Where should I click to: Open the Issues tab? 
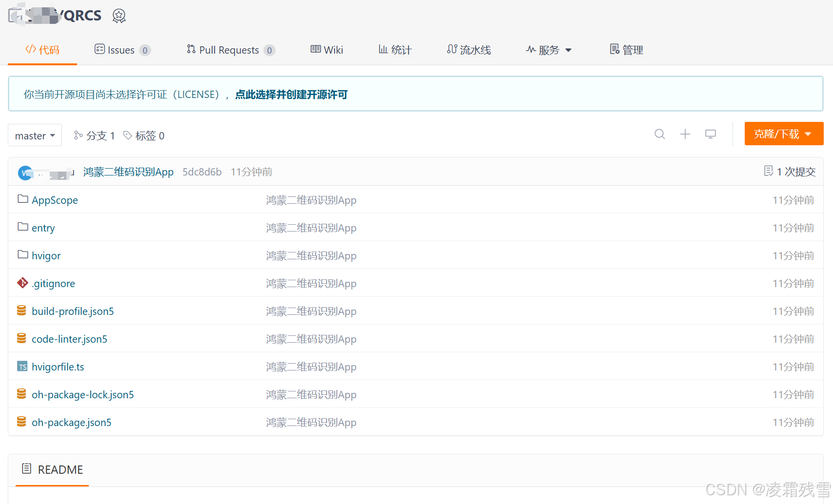pos(122,50)
